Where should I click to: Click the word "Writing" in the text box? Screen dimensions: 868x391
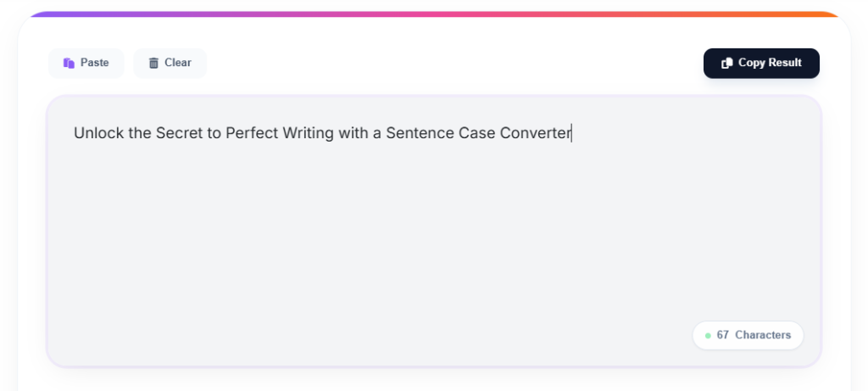tap(308, 133)
